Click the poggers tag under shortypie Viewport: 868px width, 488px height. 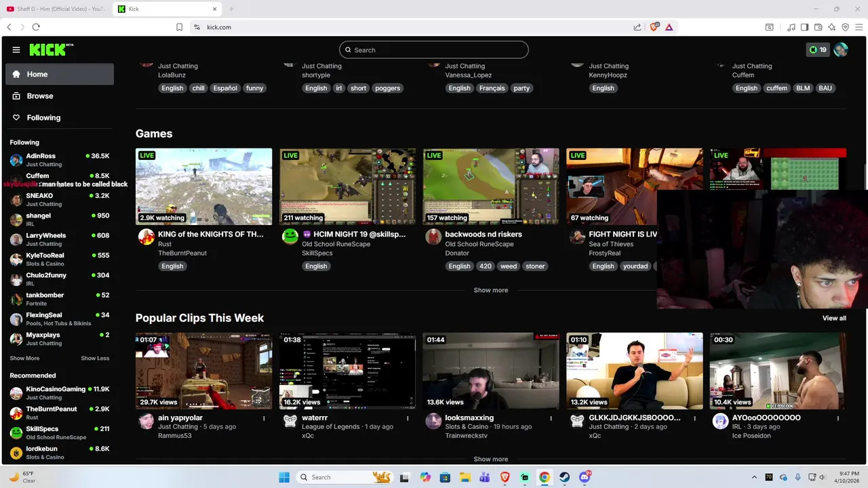387,88
